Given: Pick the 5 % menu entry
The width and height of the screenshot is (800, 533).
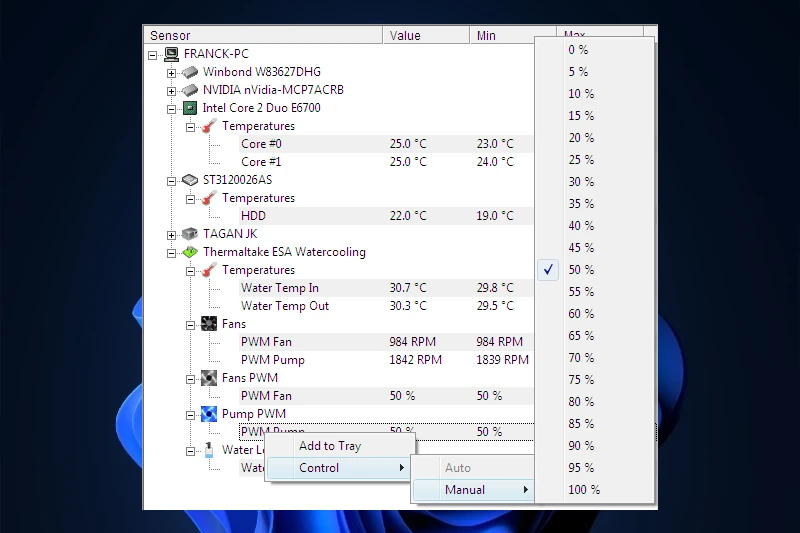Looking at the screenshot, I should coord(594,72).
